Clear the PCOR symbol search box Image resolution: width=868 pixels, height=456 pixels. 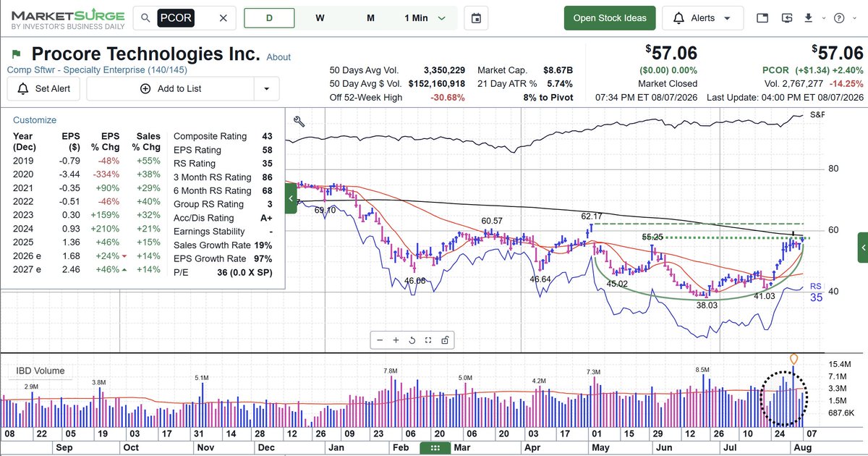point(223,18)
